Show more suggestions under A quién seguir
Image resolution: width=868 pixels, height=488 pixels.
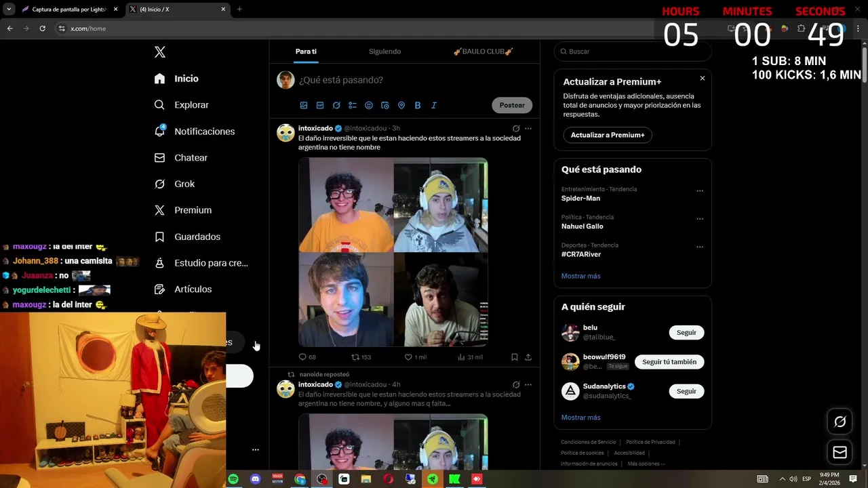tap(580, 418)
